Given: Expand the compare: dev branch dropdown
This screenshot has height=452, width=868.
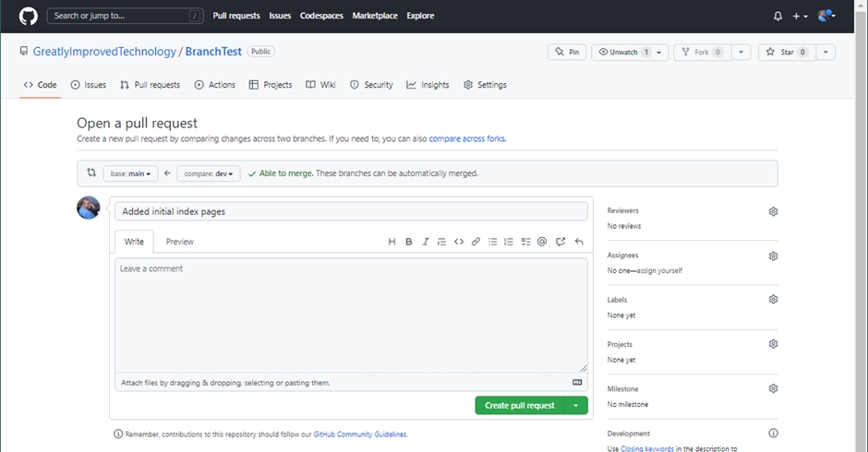Looking at the screenshot, I should click(210, 173).
